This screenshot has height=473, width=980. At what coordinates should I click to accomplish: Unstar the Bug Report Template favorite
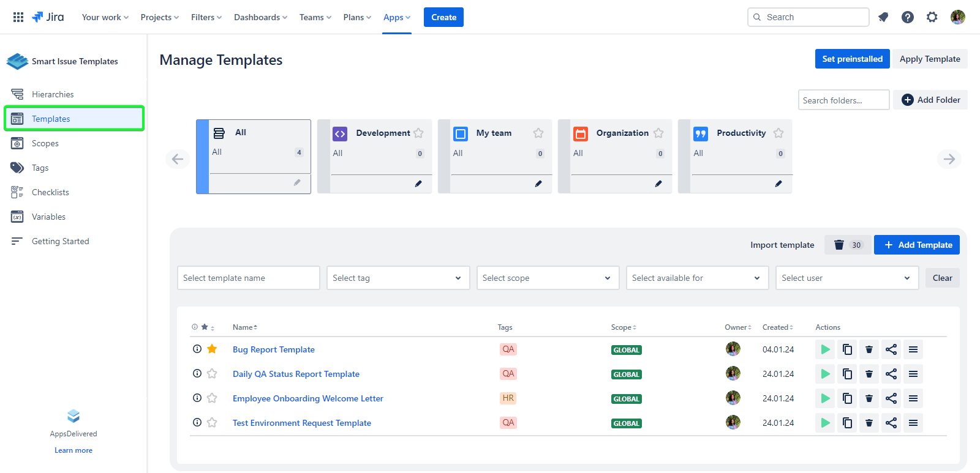click(x=212, y=349)
